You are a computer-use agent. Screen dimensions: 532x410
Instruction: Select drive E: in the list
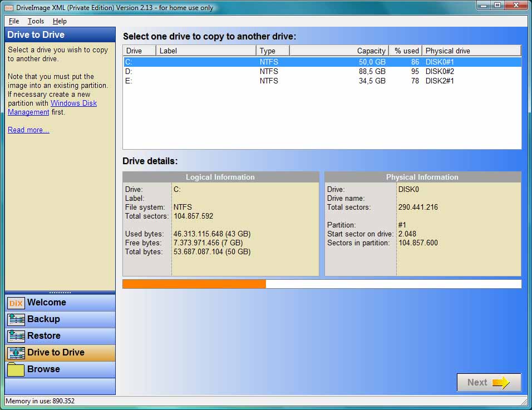(322, 81)
